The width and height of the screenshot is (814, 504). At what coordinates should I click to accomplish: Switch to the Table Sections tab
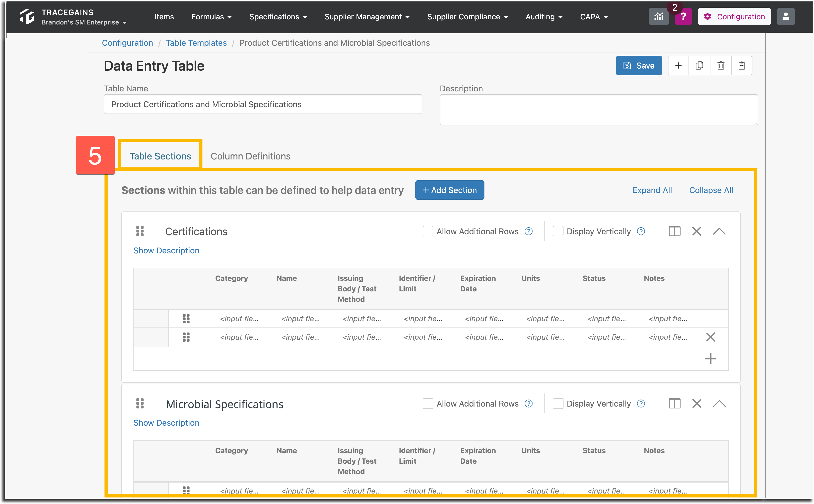tap(160, 156)
